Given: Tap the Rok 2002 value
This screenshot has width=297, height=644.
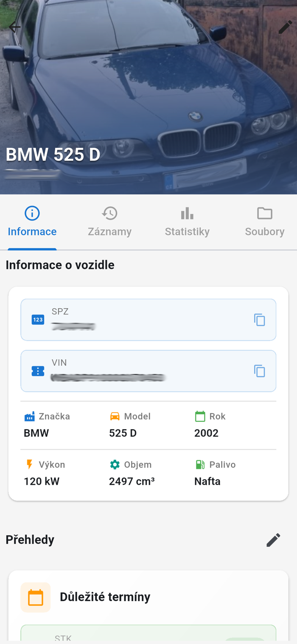Looking at the screenshot, I should (x=206, y=433).
